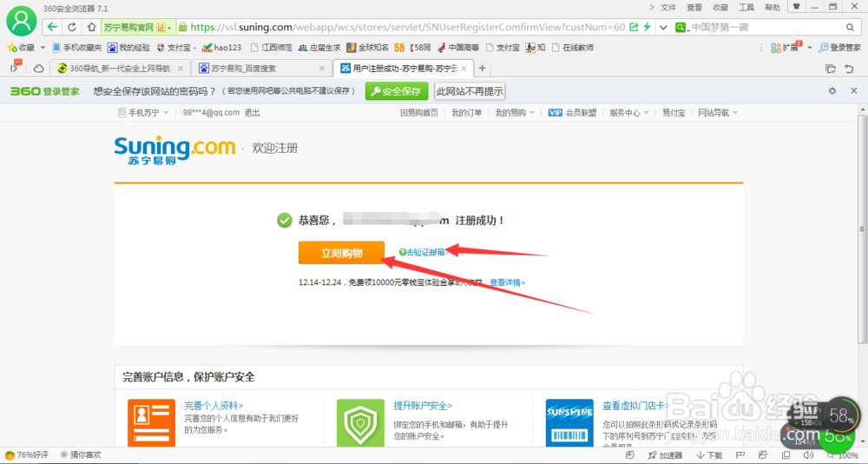This screenshot has width=868, height=464.
Task: Switch to 360导航 tab
Action: (120, 68)
